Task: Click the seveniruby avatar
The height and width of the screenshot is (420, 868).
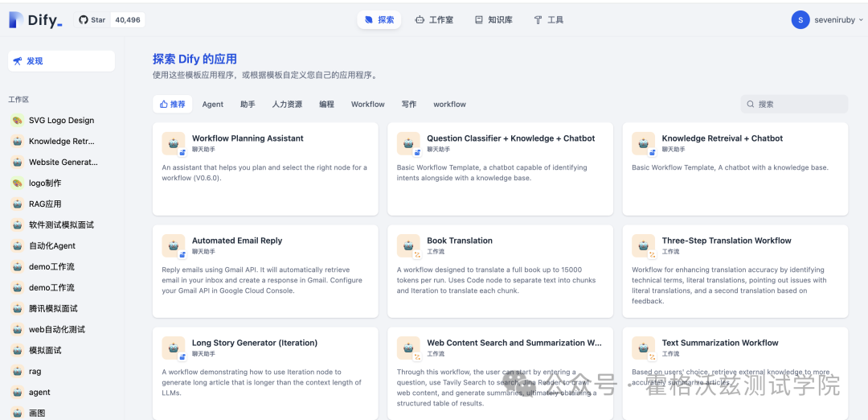Action: (800, 20)
